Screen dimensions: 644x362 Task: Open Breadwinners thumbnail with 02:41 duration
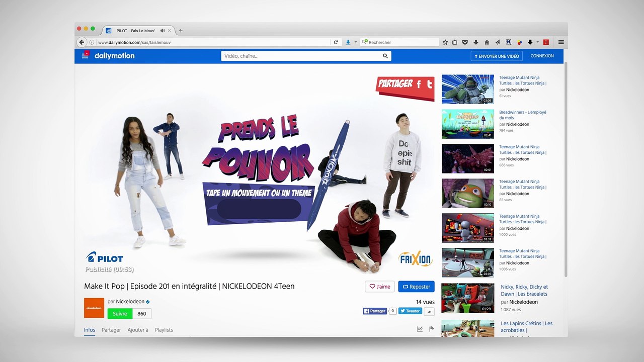coord(468,124)
